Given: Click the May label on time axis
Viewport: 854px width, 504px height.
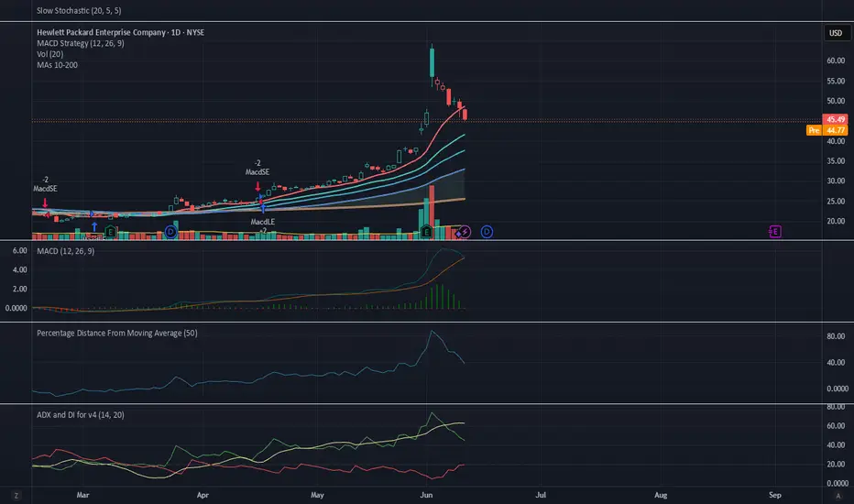Looking at the screenshot, I should tap(317, 495).
